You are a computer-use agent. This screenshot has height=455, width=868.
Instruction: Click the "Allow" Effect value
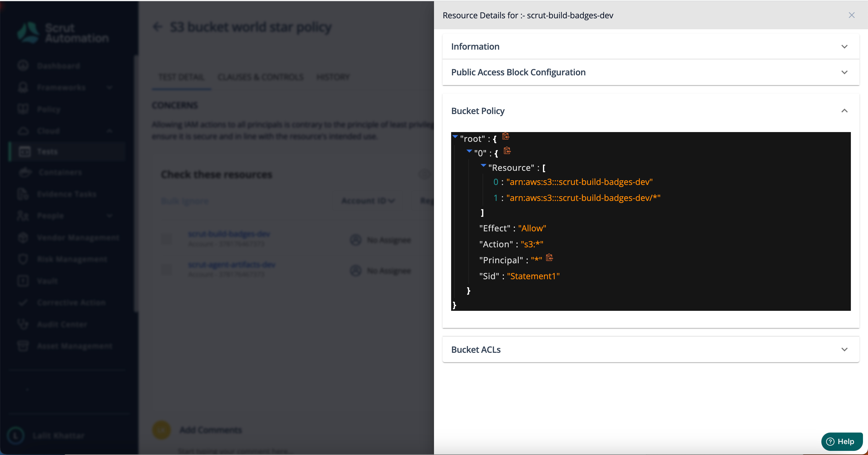click(x=532, y=228)
